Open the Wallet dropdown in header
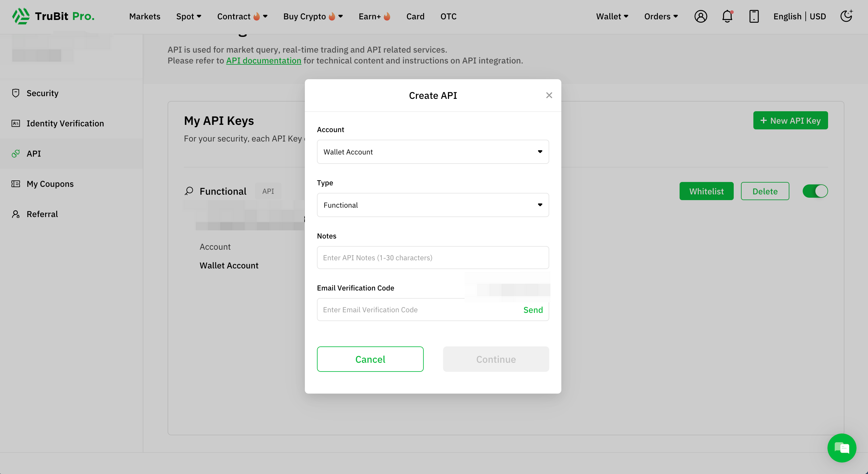The height and width of the screenshot is (474, 868). point(612,16)
